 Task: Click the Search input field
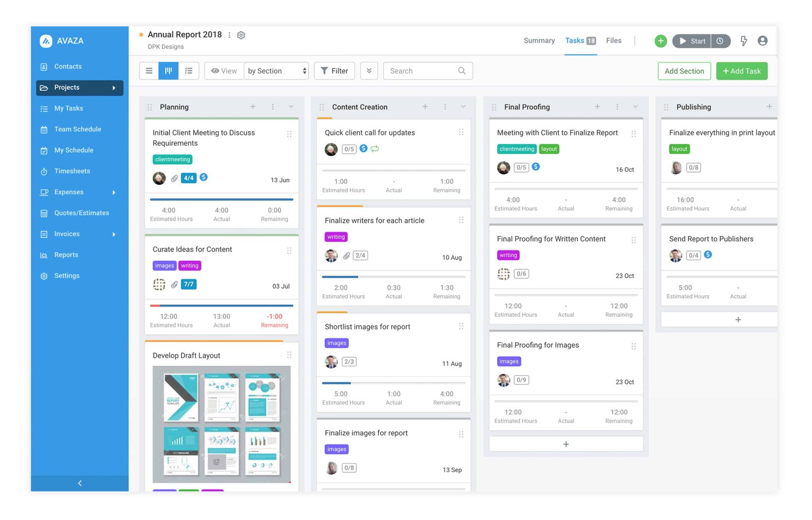click(x=422, y=71)
